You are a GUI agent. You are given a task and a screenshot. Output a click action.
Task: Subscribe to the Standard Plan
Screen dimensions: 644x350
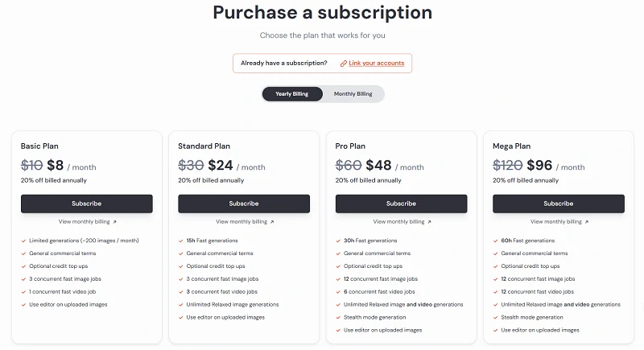point(244,204)
